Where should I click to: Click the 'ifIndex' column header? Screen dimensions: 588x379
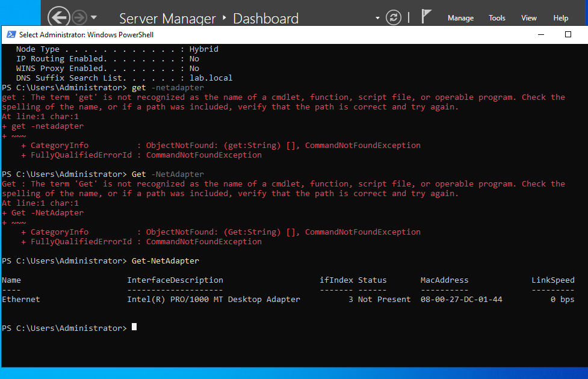coord(336,280)
